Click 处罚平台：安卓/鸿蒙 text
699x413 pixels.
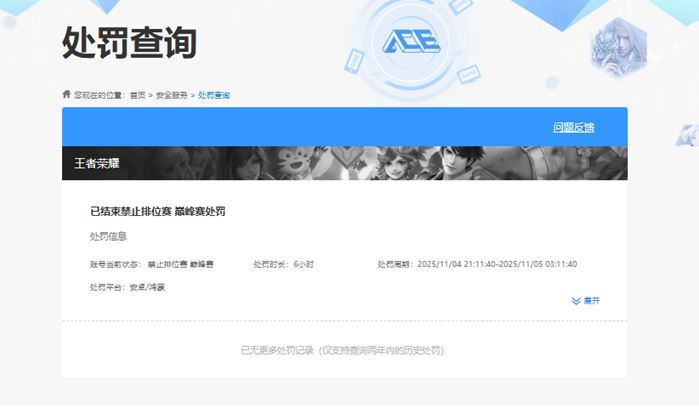pyautogui.click(x=127, y=287)
